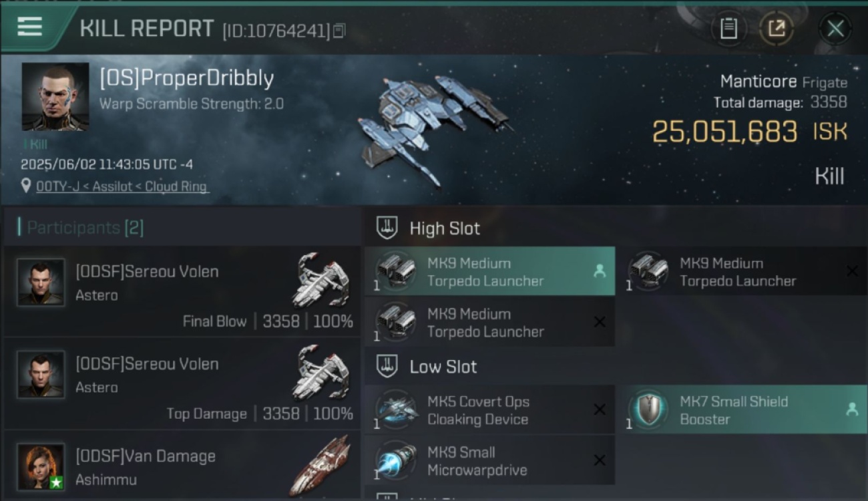Click the MK9 Small Microwarpdrive icon
The image size is (868, 501).
397,460
